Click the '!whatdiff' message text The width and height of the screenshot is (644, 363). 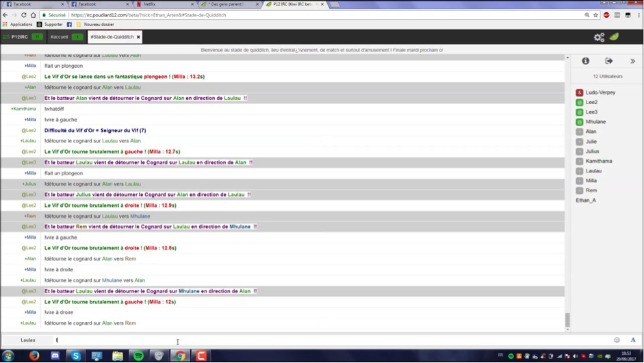tap(54, 109)
